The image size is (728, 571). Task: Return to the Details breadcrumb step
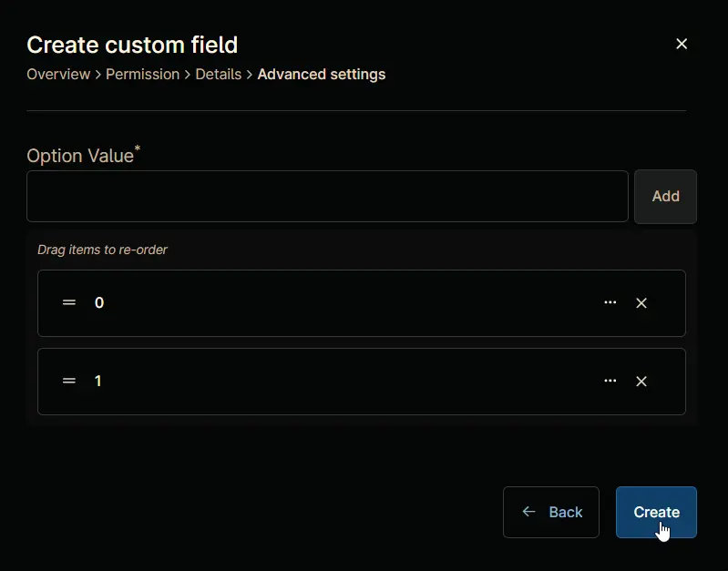[x=218, y=75]
